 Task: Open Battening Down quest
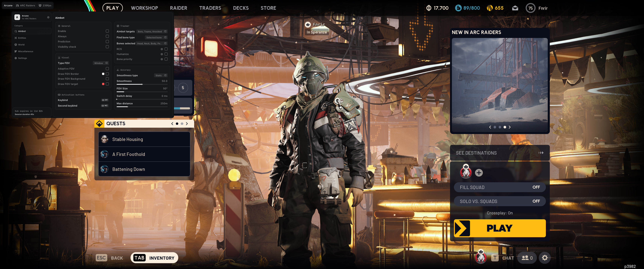pos(144,169)
